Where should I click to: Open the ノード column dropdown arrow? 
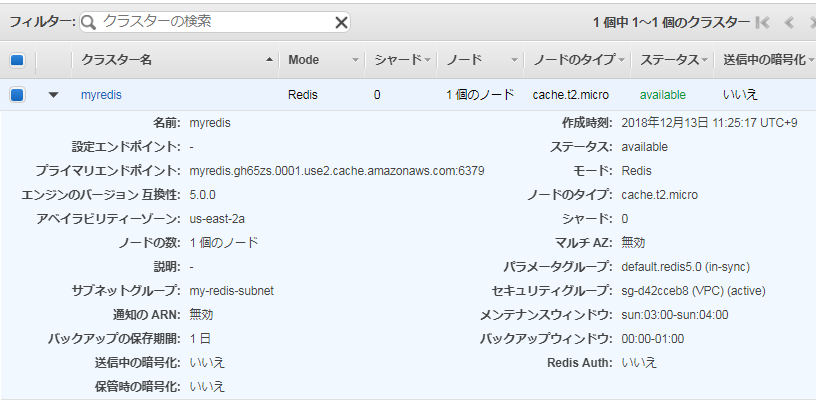click(x=514, y=60)
